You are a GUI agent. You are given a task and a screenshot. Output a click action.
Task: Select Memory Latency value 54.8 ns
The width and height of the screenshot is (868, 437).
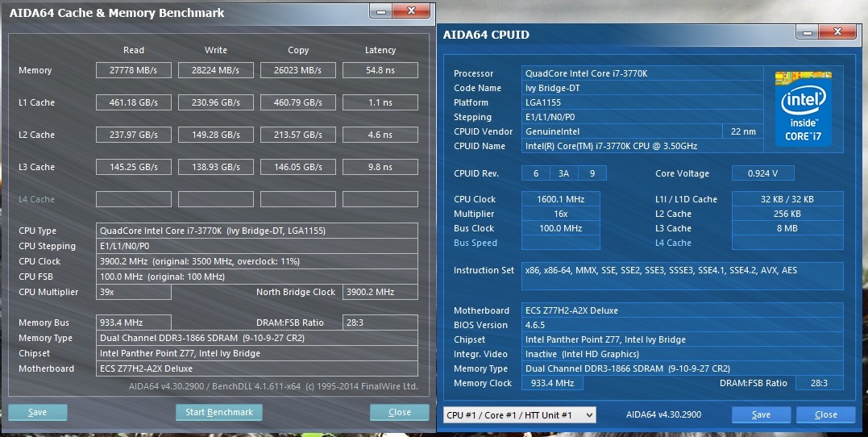coord(380,70)
